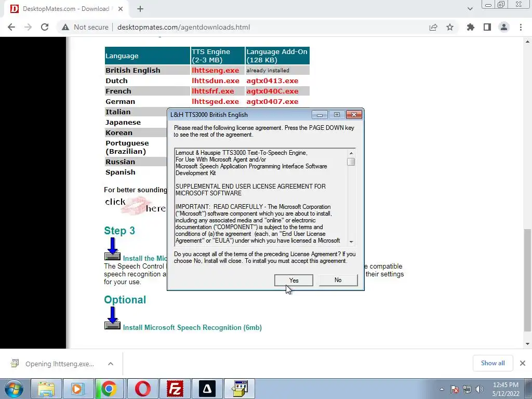Download lhttsdun.exe for Dutch
The height and width of the screenshot is (399, 532).
(x=216, y=81)
